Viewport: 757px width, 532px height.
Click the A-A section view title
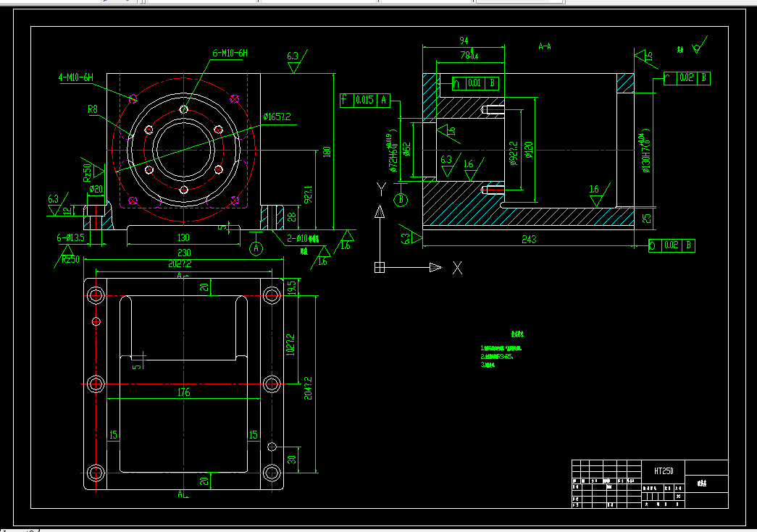(545, 46)
